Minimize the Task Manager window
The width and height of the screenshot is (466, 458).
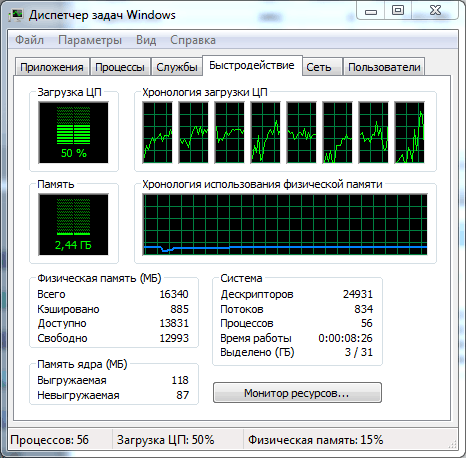tap(371, 11)
